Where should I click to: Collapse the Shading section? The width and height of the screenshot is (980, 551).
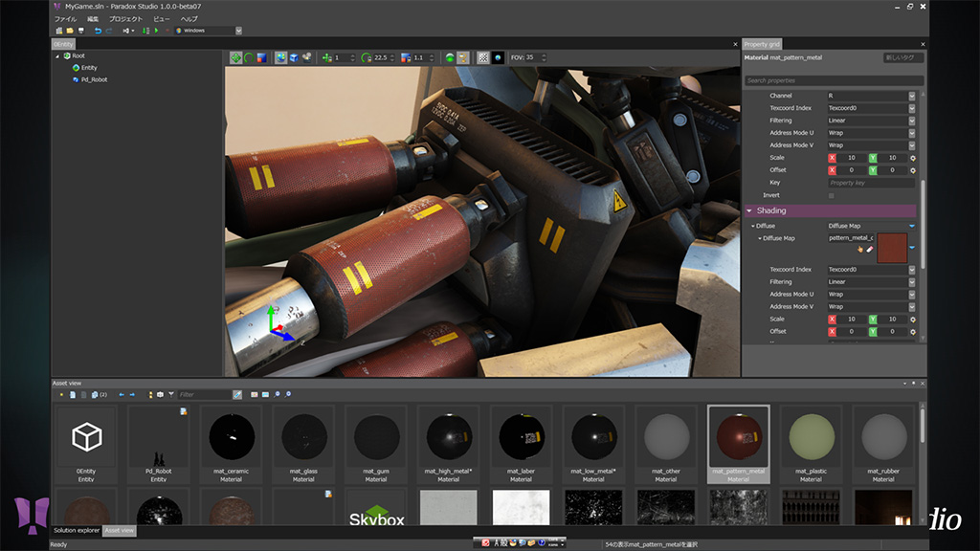coord(749,210)
